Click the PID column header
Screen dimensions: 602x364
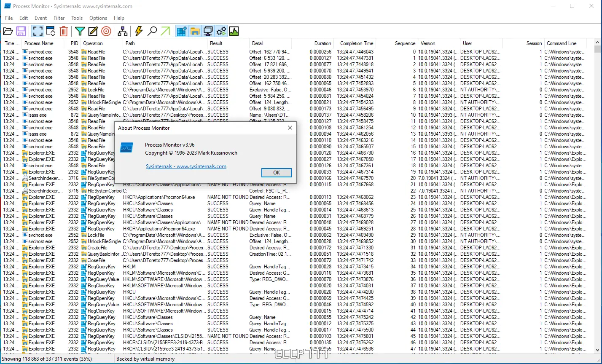(73, 43)
